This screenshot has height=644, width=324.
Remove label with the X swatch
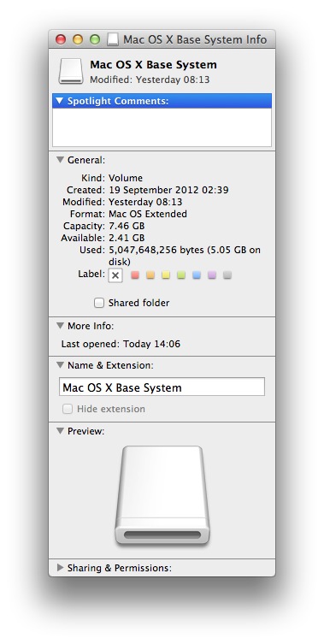click(115, 275)
